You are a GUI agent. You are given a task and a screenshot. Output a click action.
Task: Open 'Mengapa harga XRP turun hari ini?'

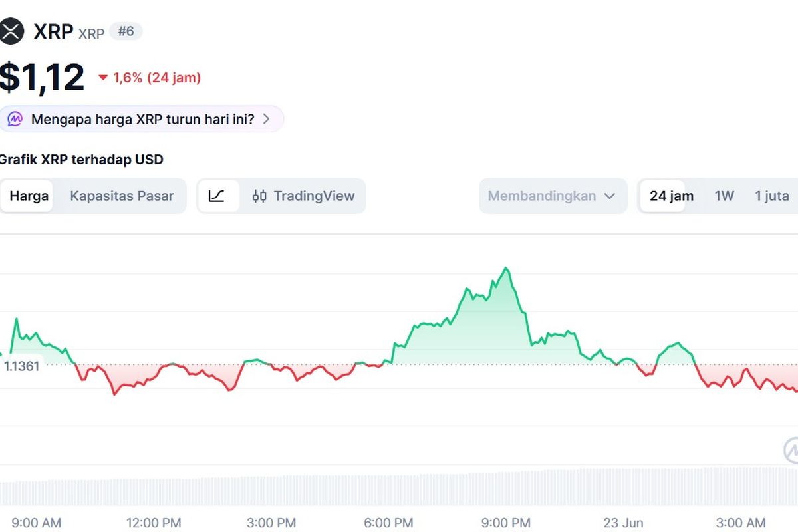[143, 120]
